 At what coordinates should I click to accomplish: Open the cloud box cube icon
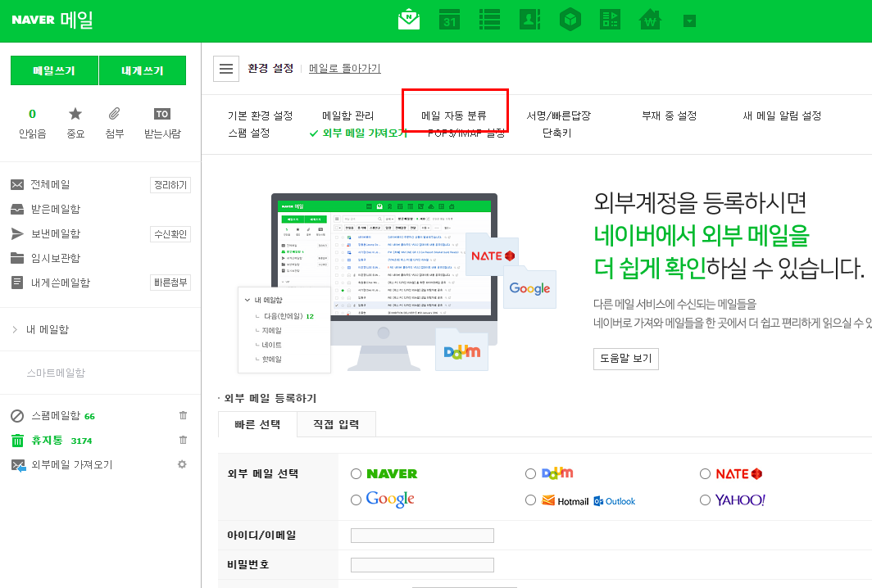pos(570,20)
